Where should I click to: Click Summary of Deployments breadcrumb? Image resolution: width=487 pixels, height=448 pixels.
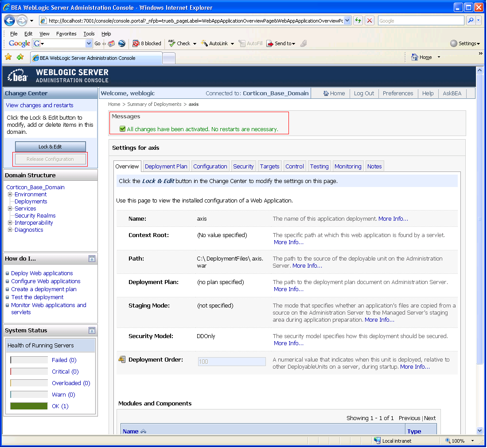(x=154, y=105)
